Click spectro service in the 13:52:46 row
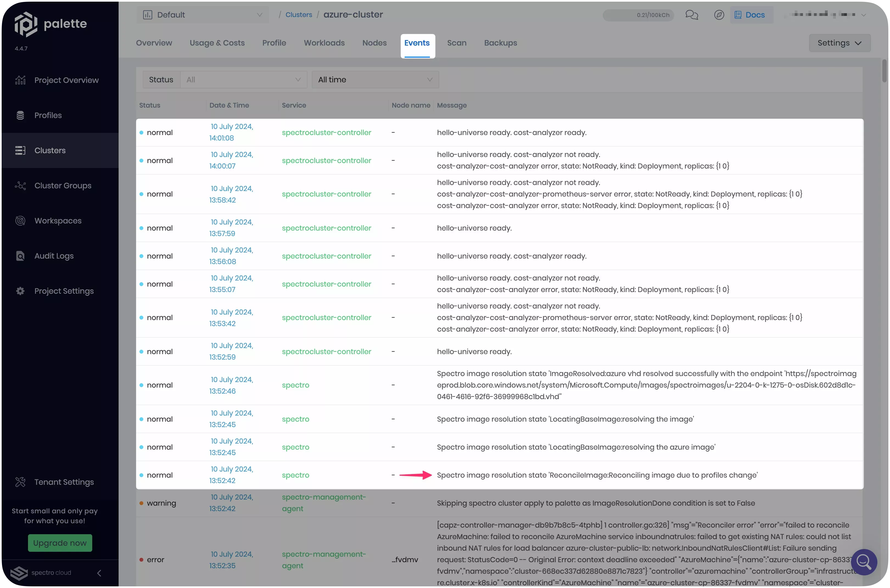Screen dimensions: 890x588 tap(296, 385)
